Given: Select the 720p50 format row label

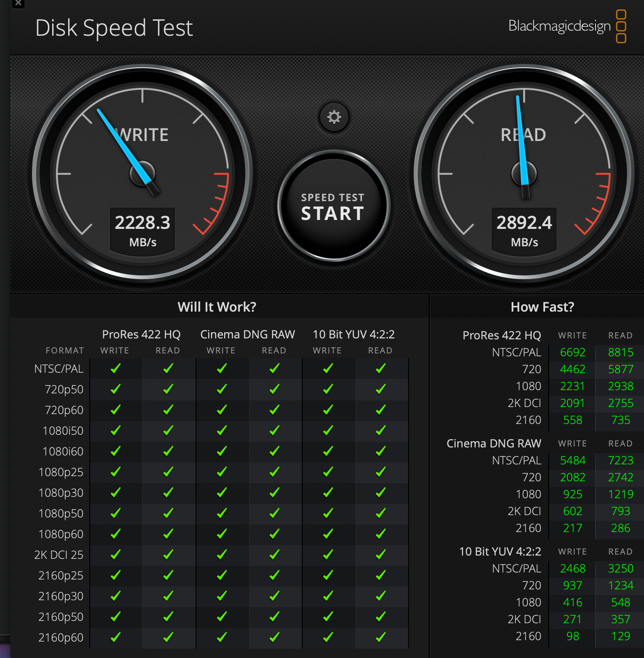Looking at the screenshot, I should coord(64,390).
